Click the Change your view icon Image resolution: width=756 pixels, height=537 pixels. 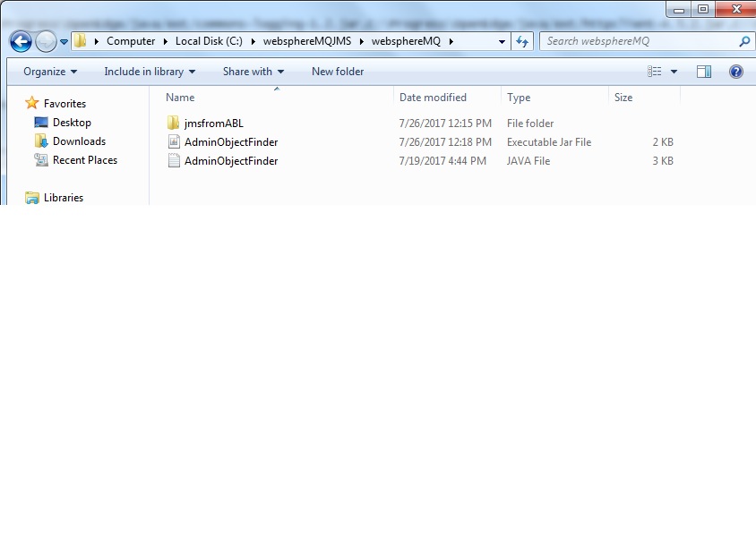[x=655, y=72]
